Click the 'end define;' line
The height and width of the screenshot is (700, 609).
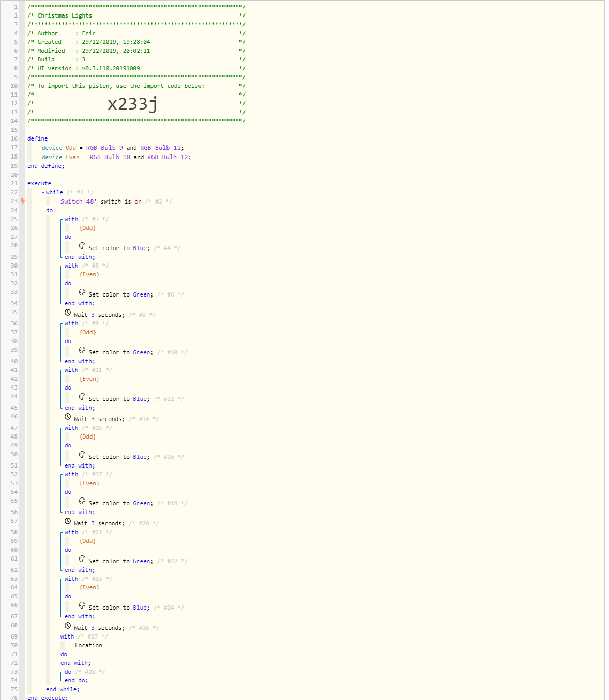tap(46, 166)
